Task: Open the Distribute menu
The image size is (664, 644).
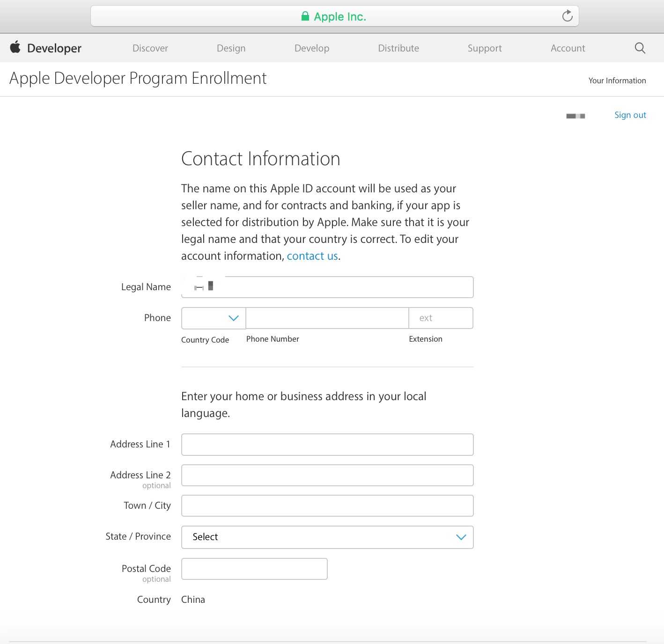Action: click(x=398, y=48)
